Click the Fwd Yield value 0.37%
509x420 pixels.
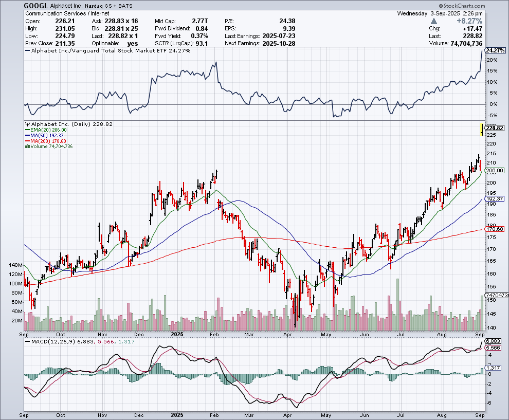pos(199,36)
